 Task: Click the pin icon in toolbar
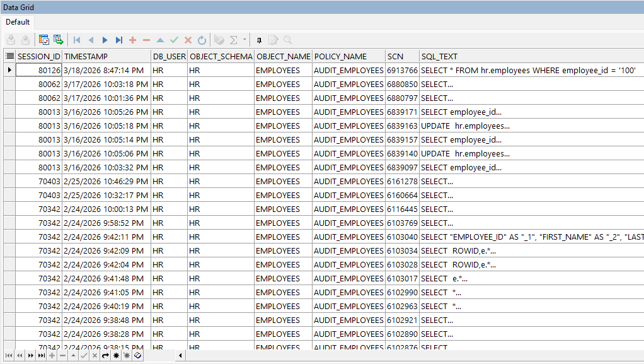point(259,40)
